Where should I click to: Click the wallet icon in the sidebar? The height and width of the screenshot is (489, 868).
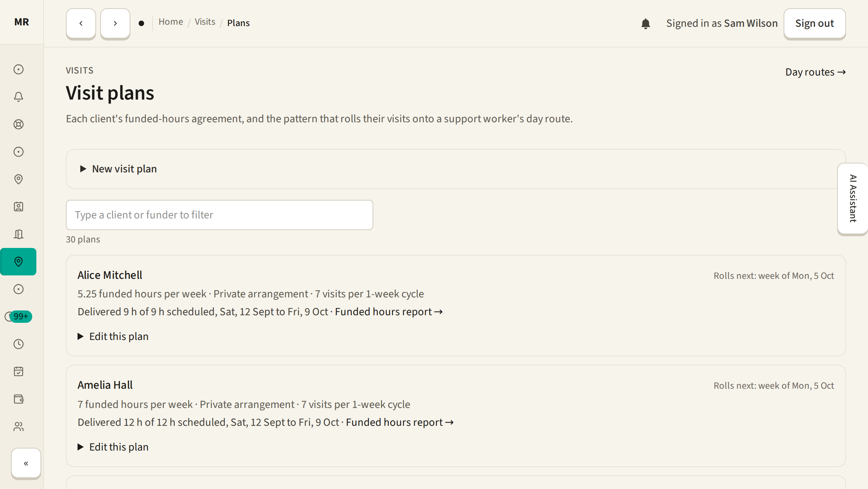coord(19,399)
